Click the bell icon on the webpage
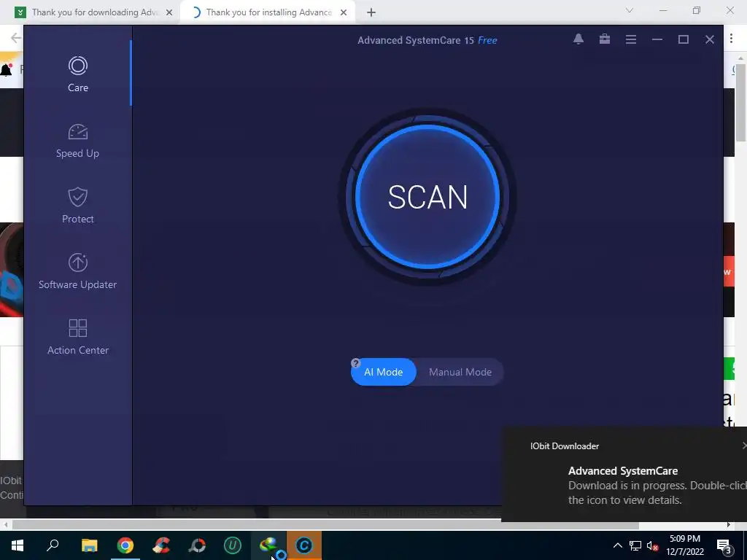 click(x=6, y=70)
